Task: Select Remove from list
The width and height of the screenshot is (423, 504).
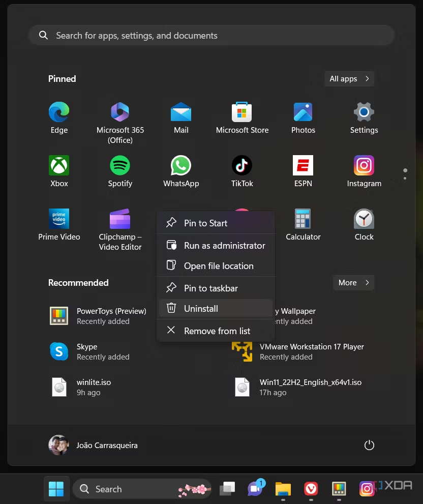Action: pos(216,331)
